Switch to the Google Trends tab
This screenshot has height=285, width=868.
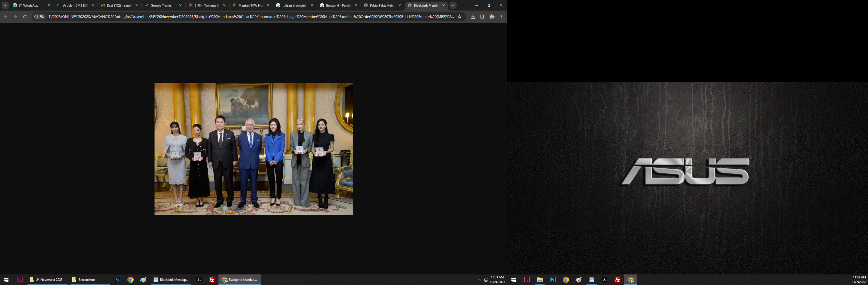162,5
